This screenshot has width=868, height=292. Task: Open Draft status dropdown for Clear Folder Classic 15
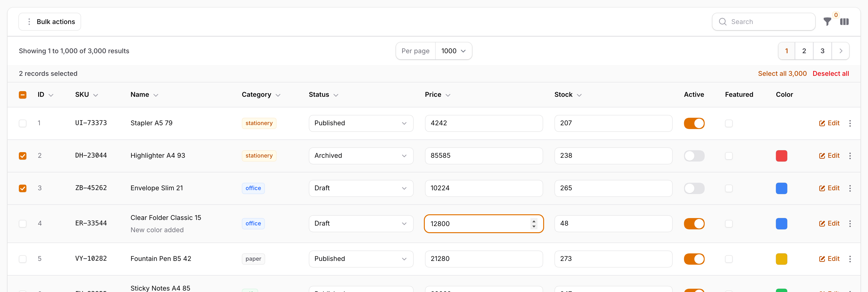coord(361,224)
